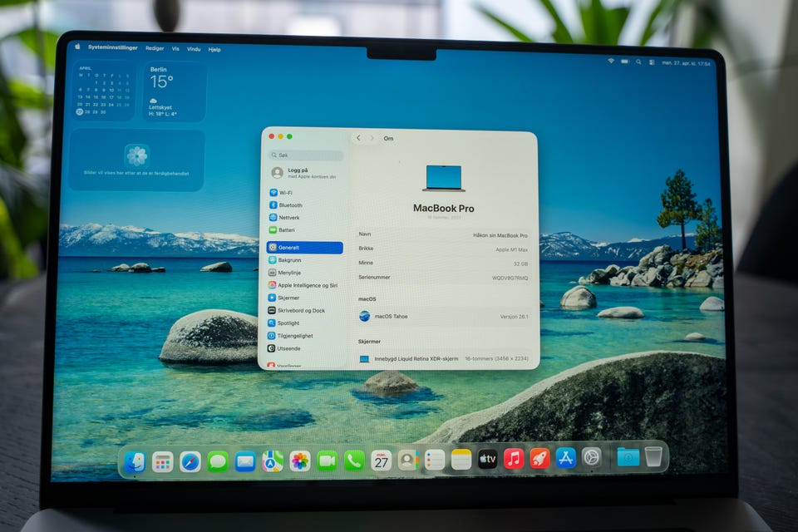Open the Rediger menu
Image resolution: width=798 pixels, height=532 pixels.
click(155, 48)
